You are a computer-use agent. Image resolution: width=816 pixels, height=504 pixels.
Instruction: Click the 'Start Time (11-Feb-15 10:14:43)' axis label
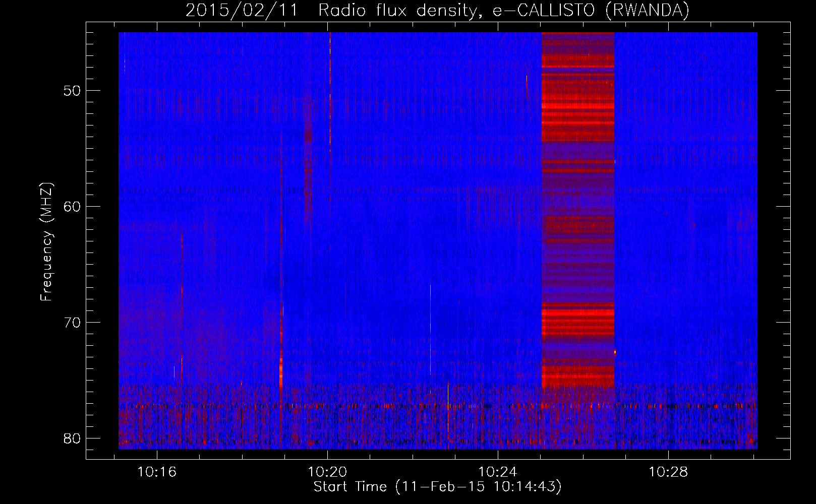(437, 487)
